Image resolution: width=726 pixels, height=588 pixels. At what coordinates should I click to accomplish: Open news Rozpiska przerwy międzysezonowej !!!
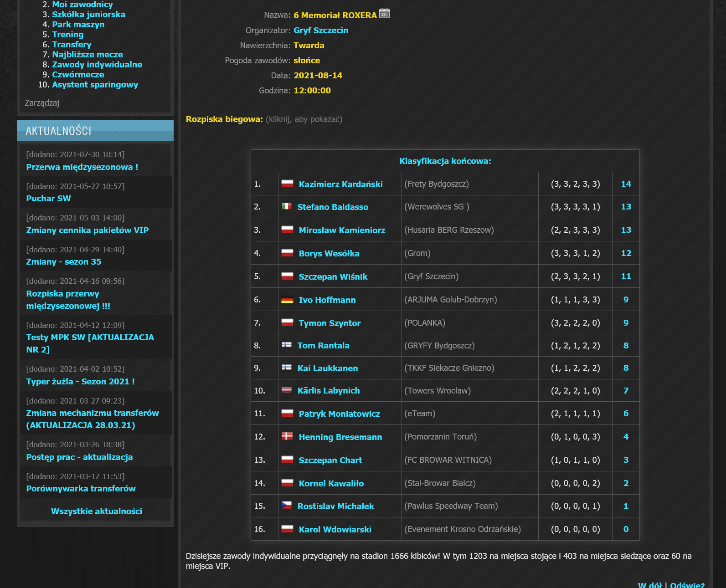click(68, 300)
